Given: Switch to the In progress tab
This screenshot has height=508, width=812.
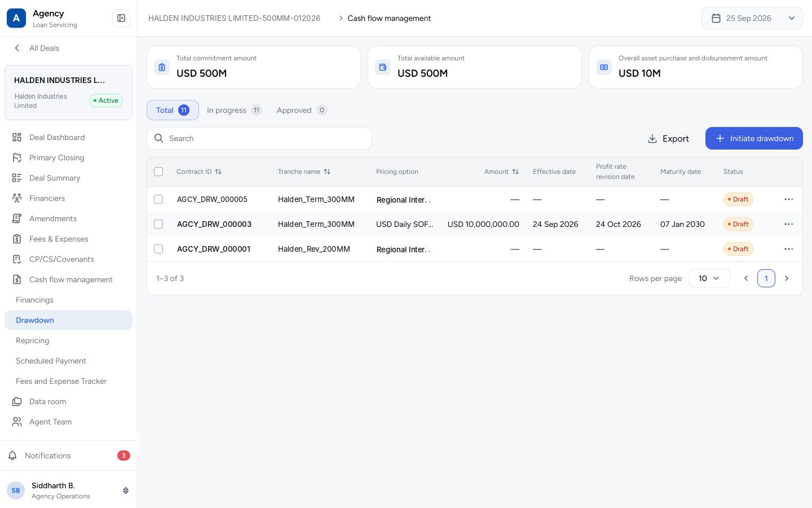Looking at the screenshot, I should click(x=234, y=110).
